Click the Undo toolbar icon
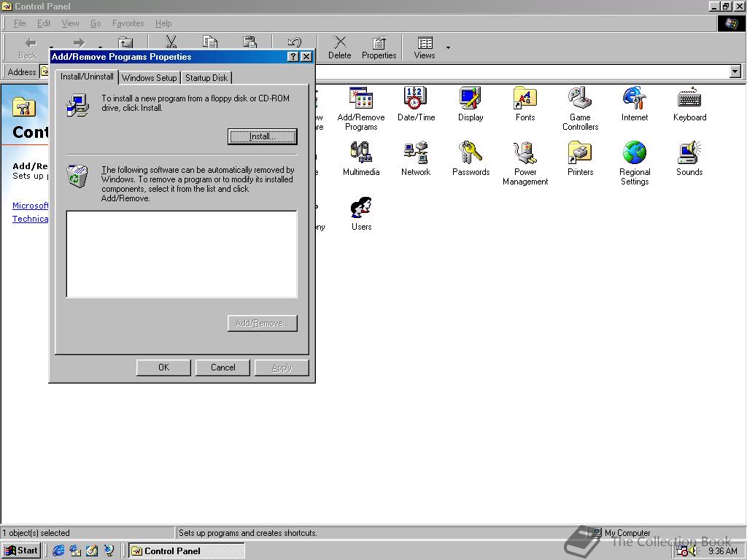Screen dimensions: 747x560 tap(295, 42)
